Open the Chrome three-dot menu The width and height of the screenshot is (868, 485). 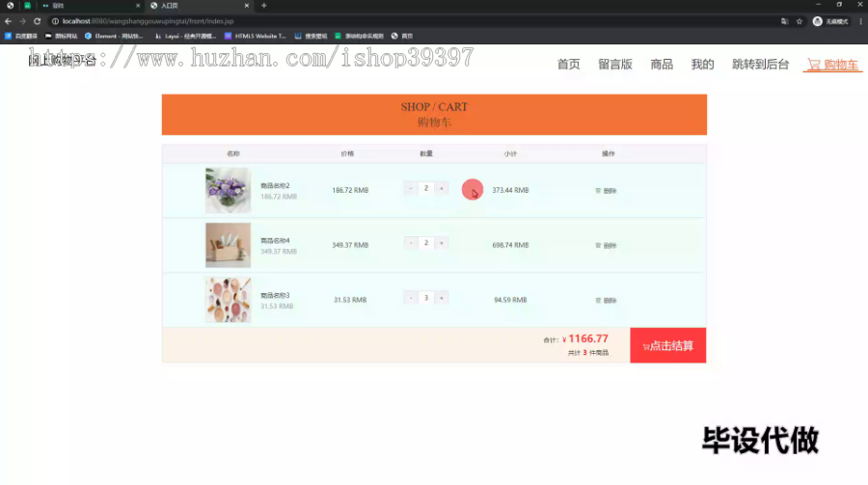pos(860,21)
